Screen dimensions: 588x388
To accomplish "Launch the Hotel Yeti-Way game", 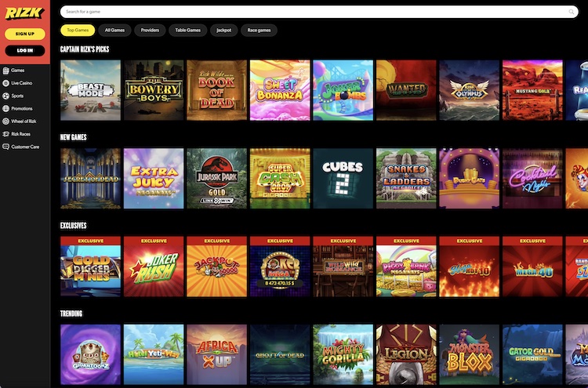I will click(x=154, y=354).
